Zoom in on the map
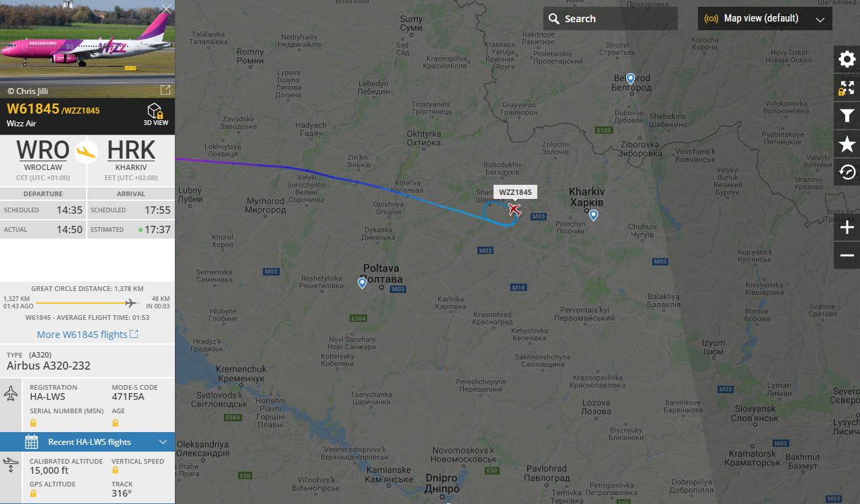 (x=847, y=228)
